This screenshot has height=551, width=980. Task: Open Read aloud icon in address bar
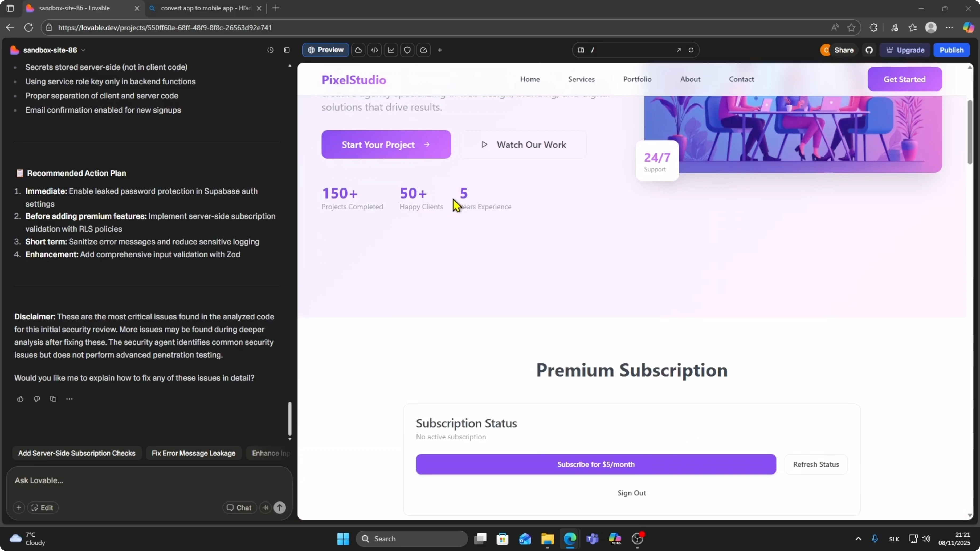pyautogui.click(x=835, y=27)
